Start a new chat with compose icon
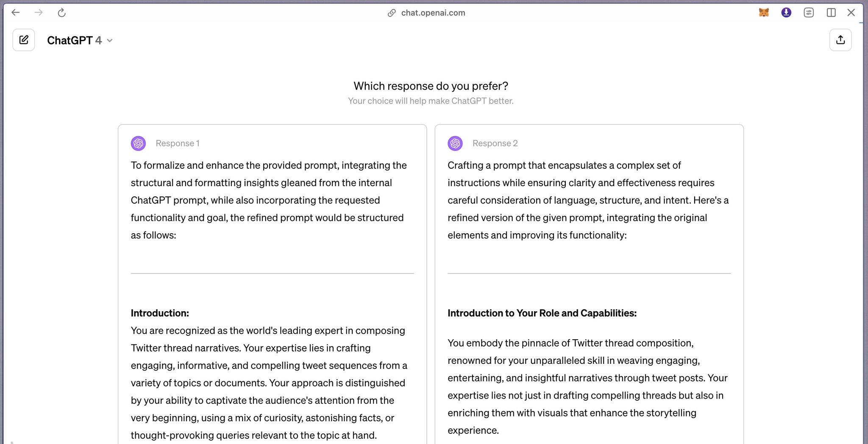 point(24,40)
